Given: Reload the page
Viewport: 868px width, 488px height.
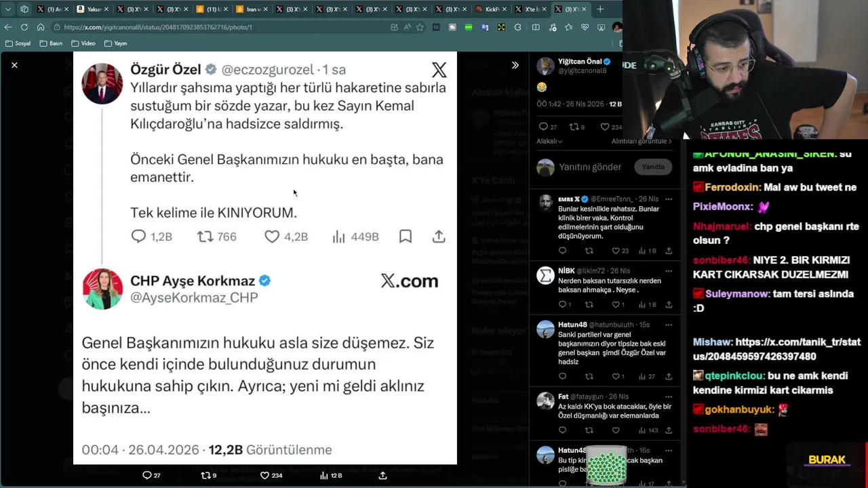Looking at the screenshot, I should [24, 27].
